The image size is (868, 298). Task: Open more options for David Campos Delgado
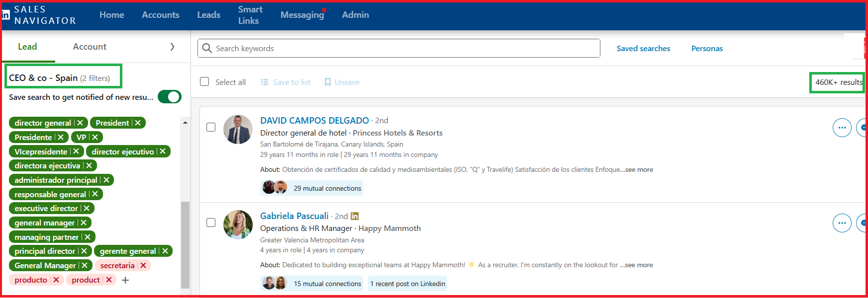[842, 128]
